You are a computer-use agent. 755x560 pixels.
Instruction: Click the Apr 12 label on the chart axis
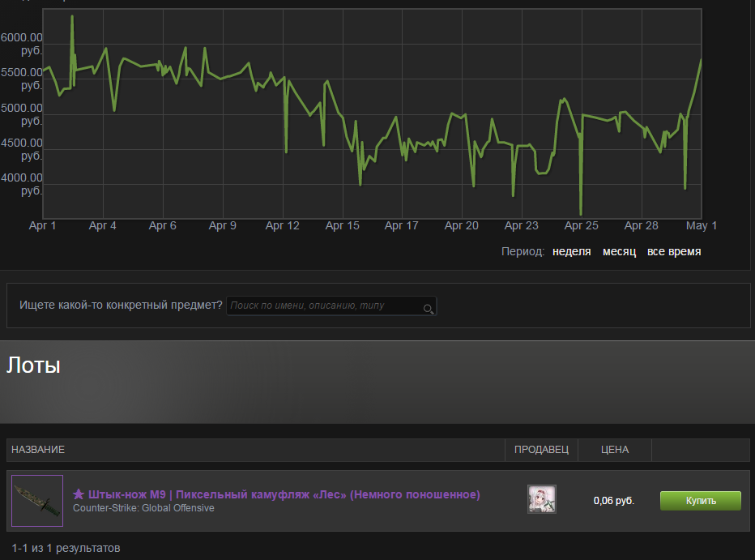tap(283, 226)
